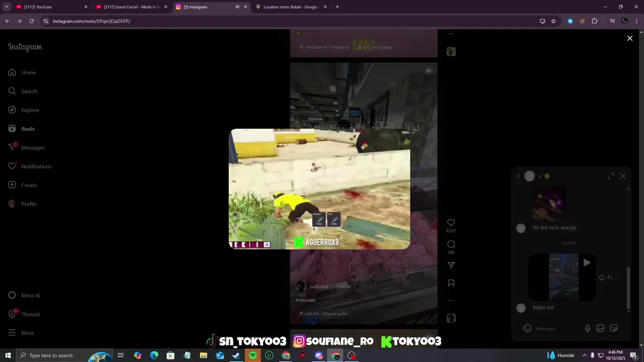Click the Instagram logo
This screenshot has width=644, height=362.
(25, 47)
